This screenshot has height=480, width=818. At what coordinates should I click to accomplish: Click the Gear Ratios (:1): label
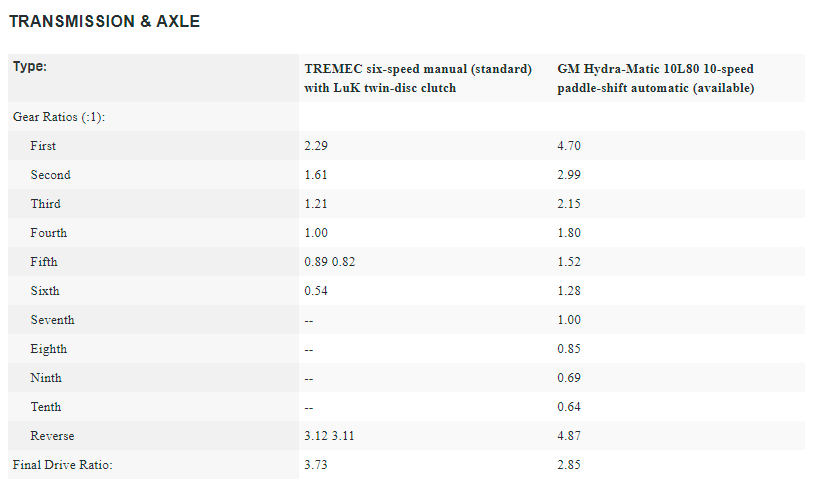pyautogui.click(x=59, y=117)
